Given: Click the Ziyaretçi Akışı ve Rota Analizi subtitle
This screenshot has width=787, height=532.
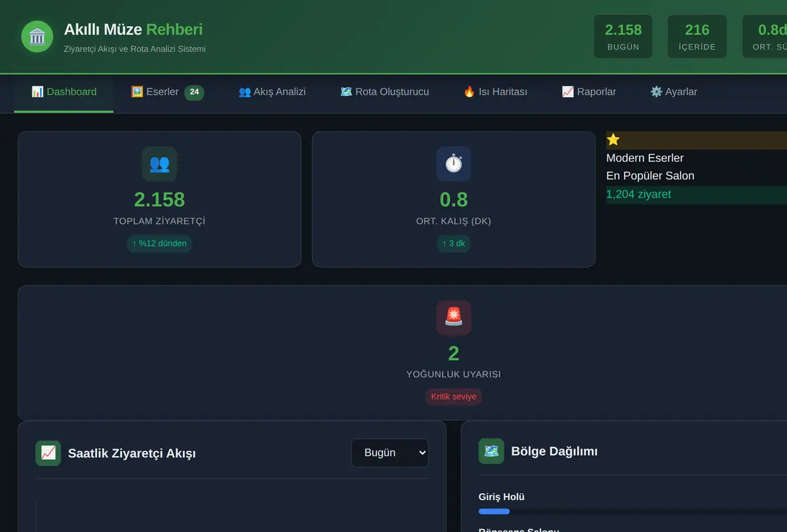Looking at the screenshot, I should pyautogui.click(x=134, y=49).
